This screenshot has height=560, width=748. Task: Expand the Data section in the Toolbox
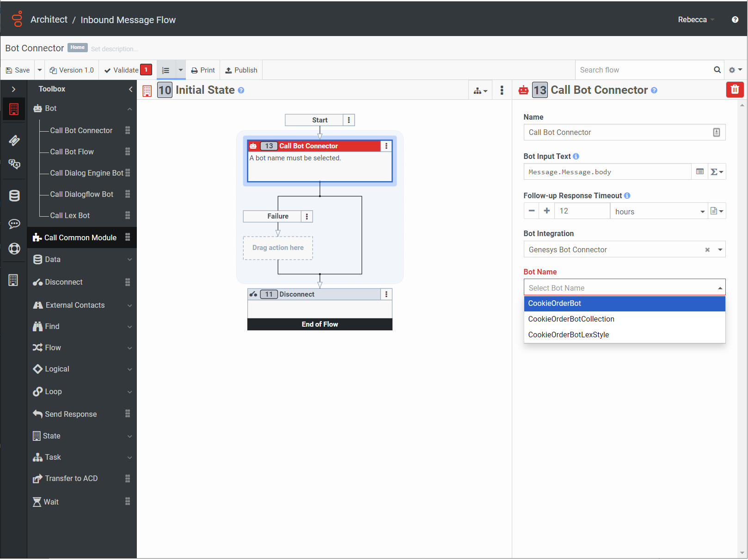[129, 259]
